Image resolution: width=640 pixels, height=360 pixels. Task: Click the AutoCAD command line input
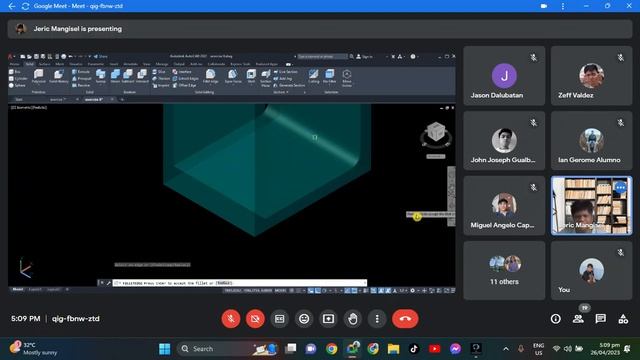tap(240, 282)
